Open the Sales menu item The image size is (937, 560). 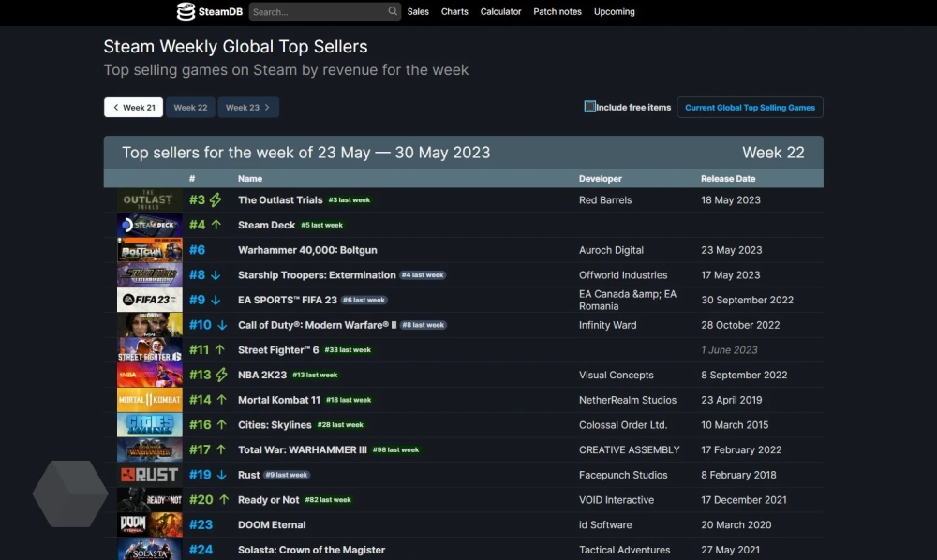[418, 11]
